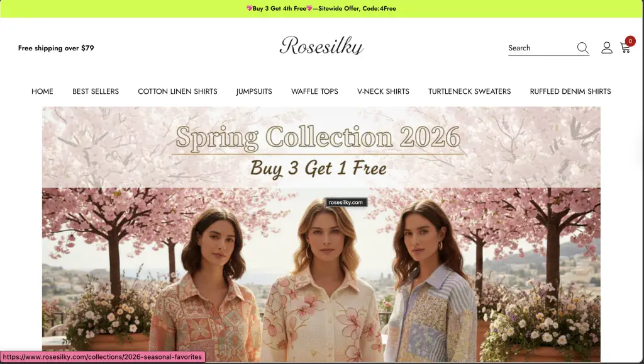Select TURTLENECK SWEATERS menu item

[x=469, y=91]
